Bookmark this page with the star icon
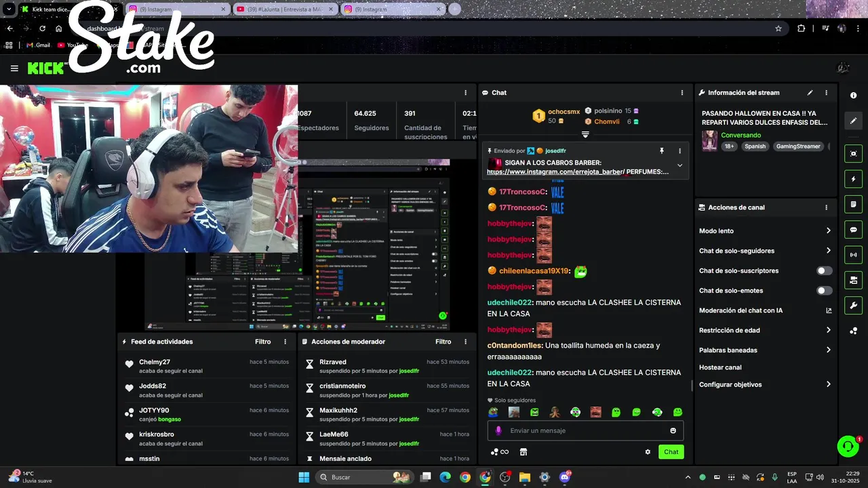This screenshot has width=868, height=488. pyautogui.click(x=778, y=28)
